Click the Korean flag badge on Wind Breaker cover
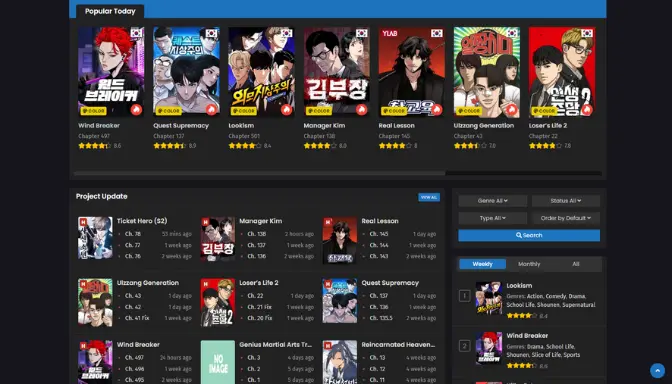The width and height of the screenshot is (672, 384). (136, 33)
